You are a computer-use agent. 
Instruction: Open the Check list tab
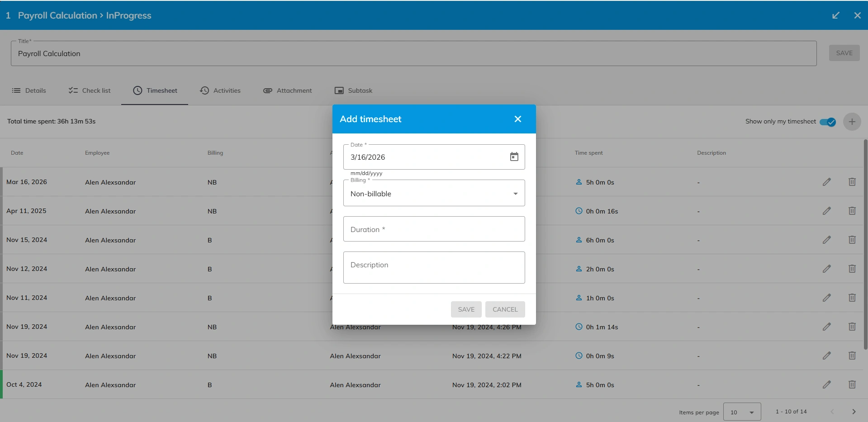(90, 90)
